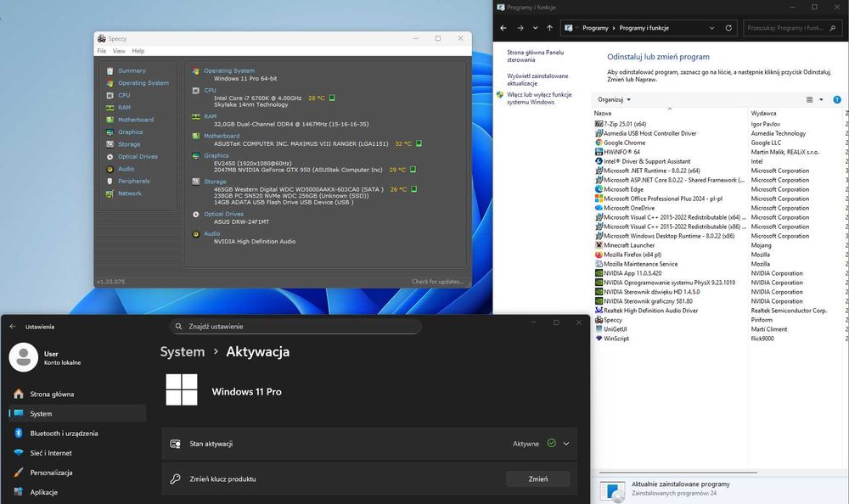Open Strona główna Panelu sterowania link
This screenshot has width=849, height=504.
(535, 56)
